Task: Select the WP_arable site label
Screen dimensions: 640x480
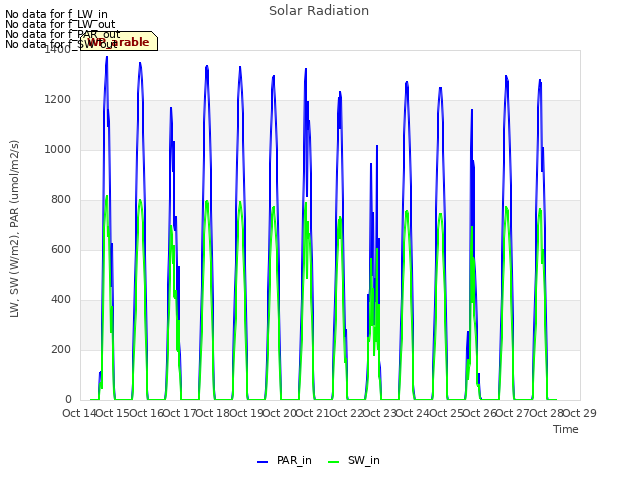Action: 119,42
